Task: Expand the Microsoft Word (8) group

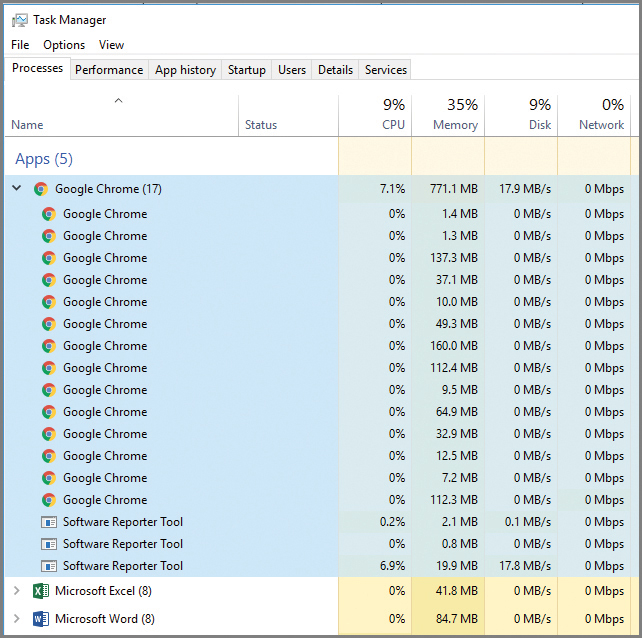Action: (x=16, y=619)
